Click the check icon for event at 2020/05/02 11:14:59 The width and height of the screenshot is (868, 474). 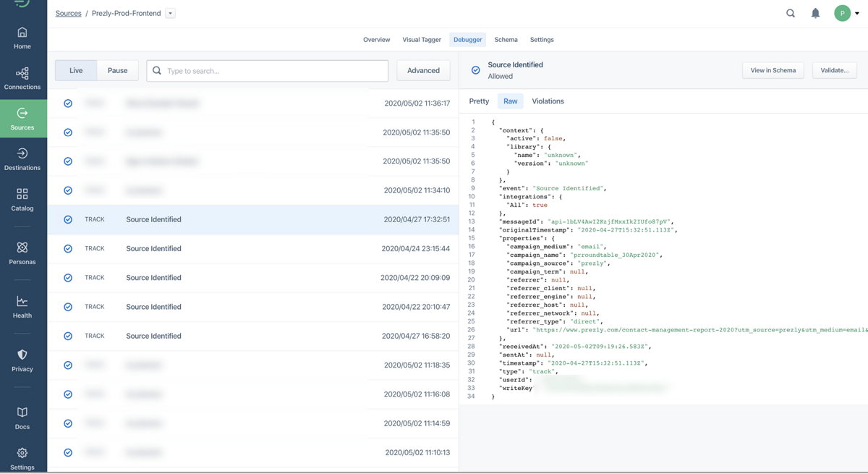pos(68,423)
